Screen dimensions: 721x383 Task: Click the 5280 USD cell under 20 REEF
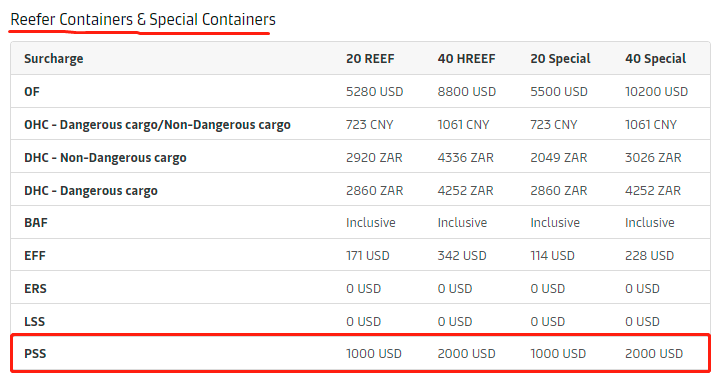coord(374,91)
